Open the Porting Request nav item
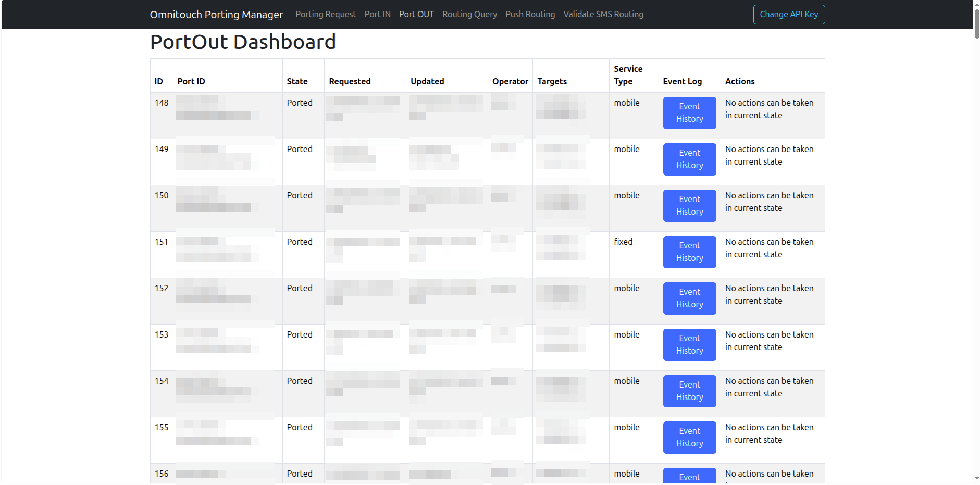This screenshot has width=980, height=485. (326, 15)
